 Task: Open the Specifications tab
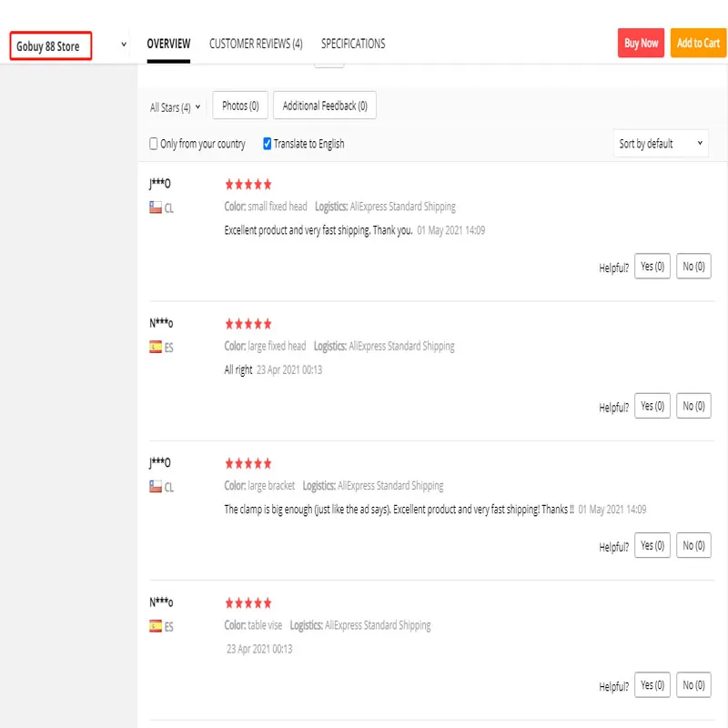[353, 44]
